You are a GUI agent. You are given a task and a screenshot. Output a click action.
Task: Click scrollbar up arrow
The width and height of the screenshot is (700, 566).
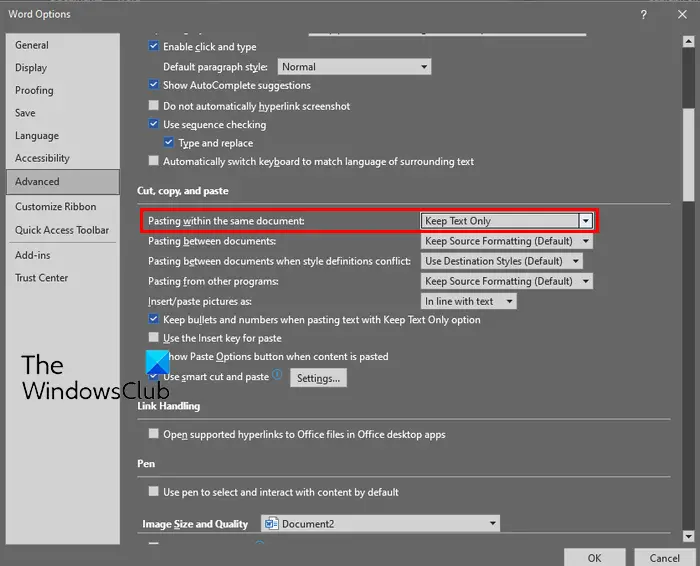tap(688, 42)
